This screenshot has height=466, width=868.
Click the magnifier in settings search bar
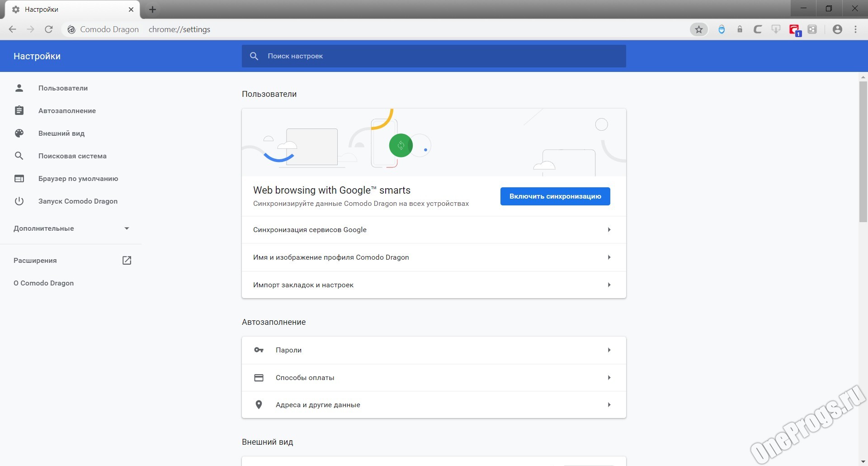pos(254,56)
